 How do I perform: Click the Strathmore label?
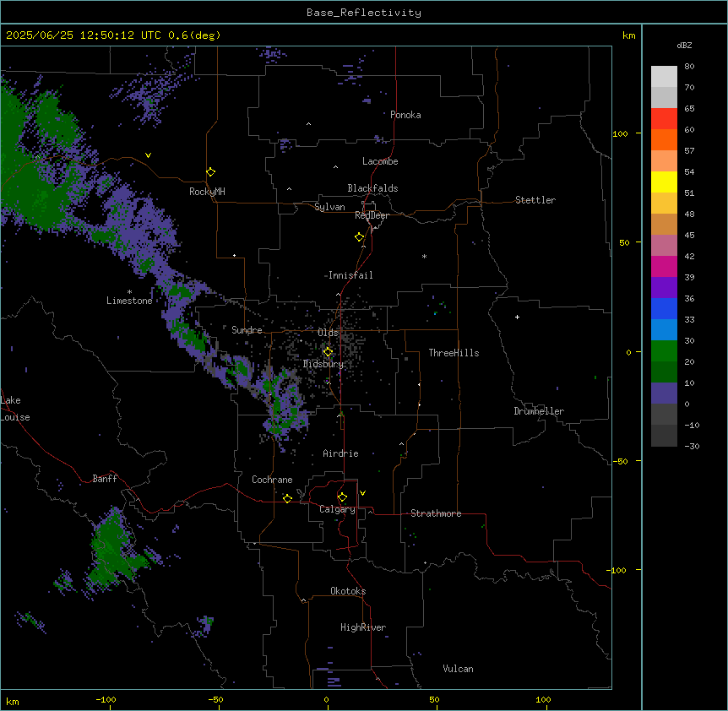tap(436, 513)
